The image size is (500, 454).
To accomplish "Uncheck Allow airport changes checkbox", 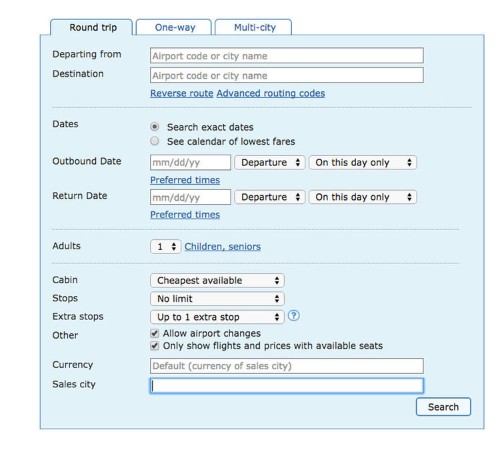I will pos(154,333).
